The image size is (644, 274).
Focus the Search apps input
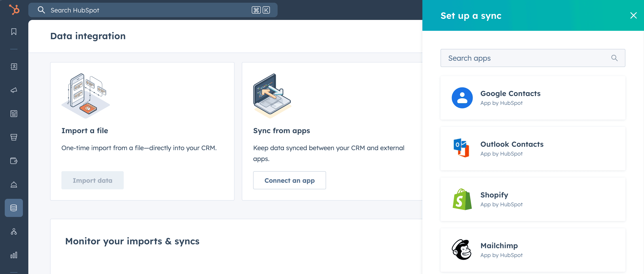click(525, 58)
